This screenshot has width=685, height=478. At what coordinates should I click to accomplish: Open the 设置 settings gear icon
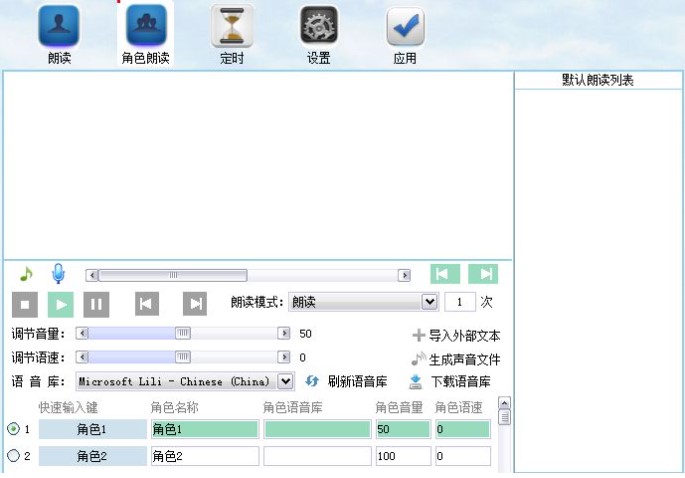point(318,28)
